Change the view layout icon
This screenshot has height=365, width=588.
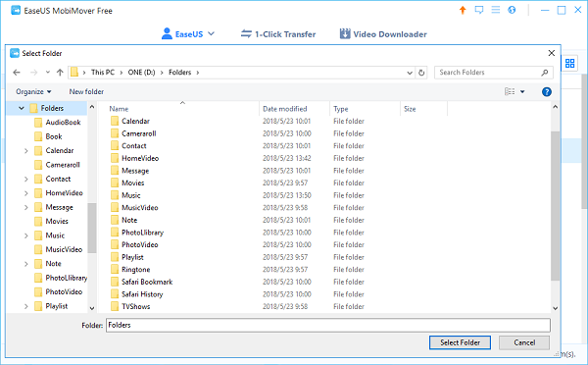pos(510,91)
